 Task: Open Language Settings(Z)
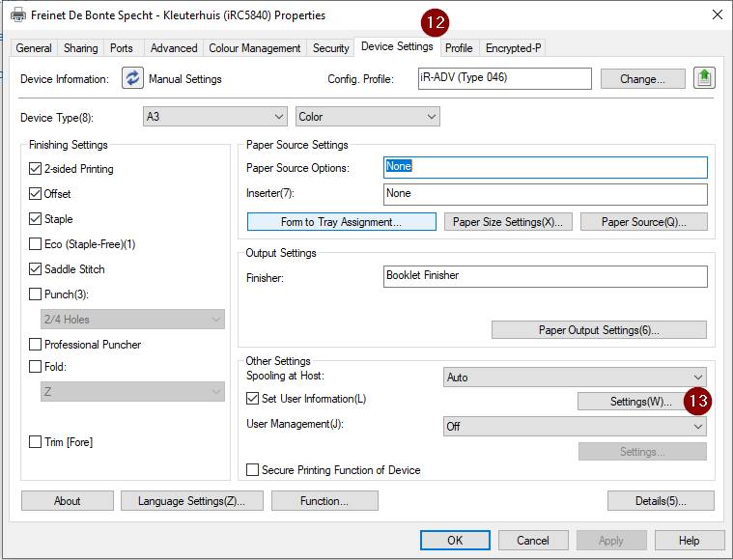191,501
